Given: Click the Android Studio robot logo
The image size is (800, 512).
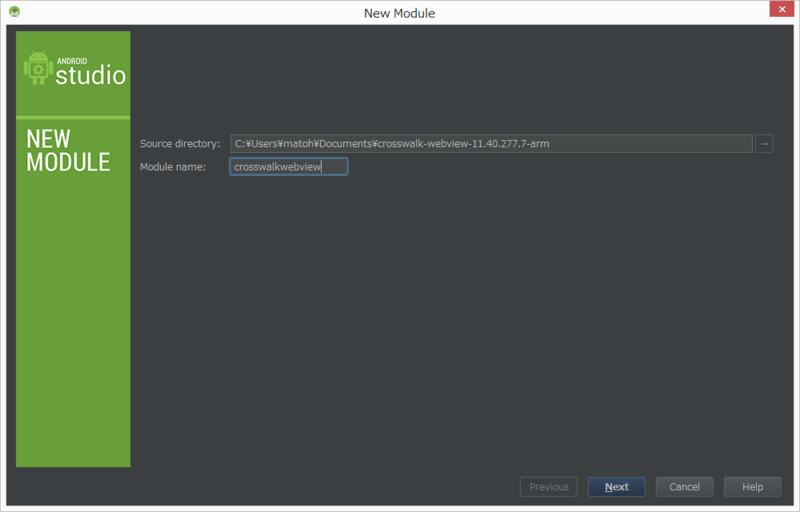Looking at the screenshot, I should [38, 68].
